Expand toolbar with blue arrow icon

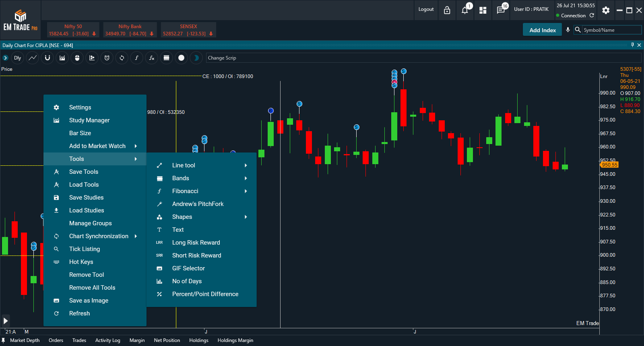coord(5,58)
